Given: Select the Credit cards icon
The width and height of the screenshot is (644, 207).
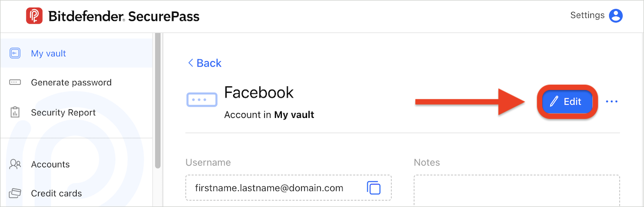Looking at the screenshot, I should click(15, 193).
